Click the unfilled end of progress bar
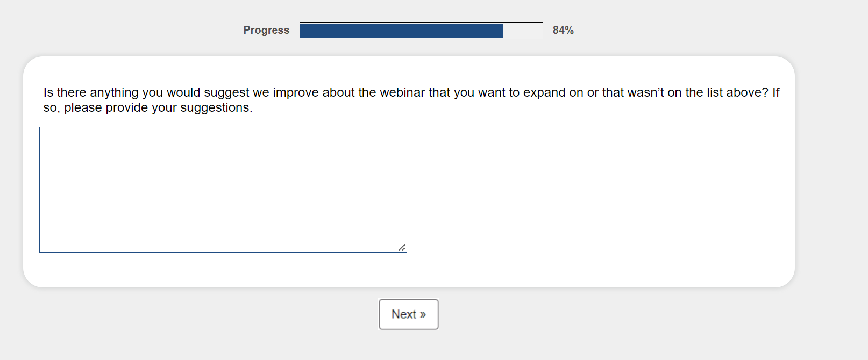The height and width of the screenshot is (360, 868). pyautogui.click(x=523, y=31)
